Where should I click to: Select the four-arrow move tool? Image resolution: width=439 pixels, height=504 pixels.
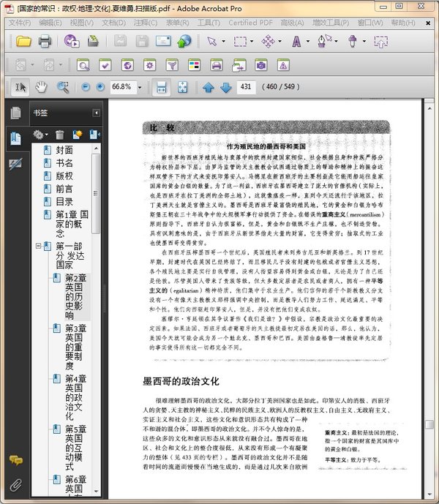click(x=269, y=41)
